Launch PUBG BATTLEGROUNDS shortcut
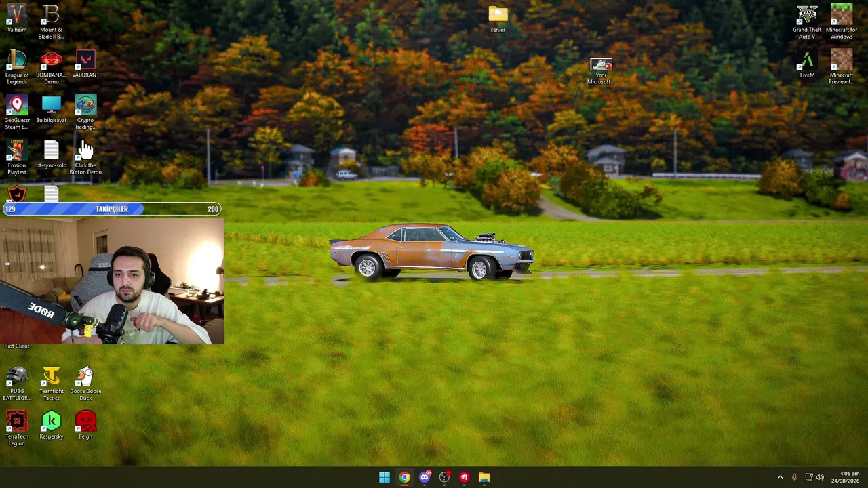Screen dimensions: 868x488 click(x=17, y=383)
